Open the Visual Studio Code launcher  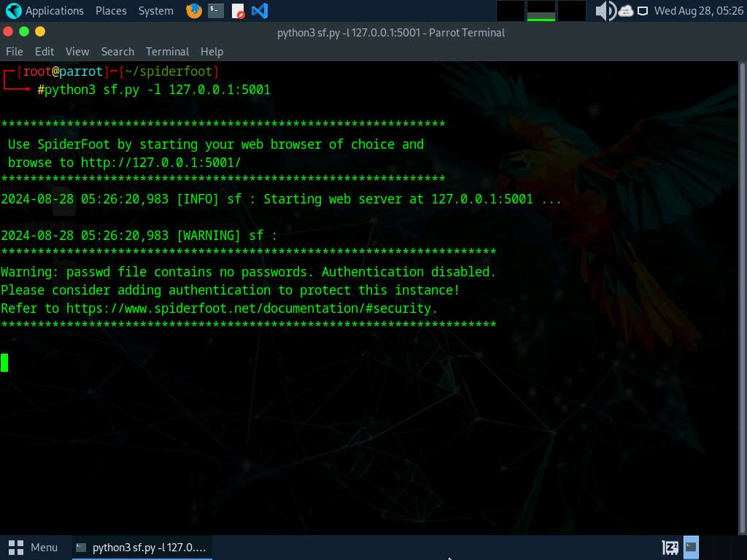[x=260, y=10]
